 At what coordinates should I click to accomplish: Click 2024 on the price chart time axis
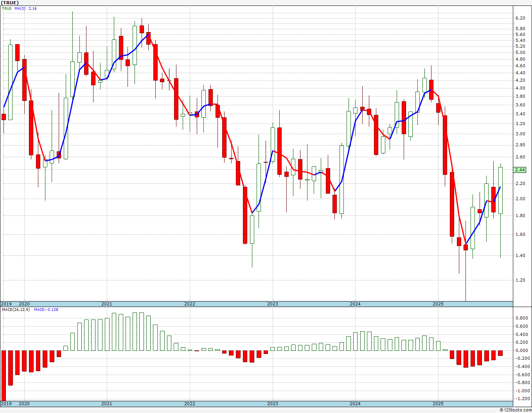355,304
